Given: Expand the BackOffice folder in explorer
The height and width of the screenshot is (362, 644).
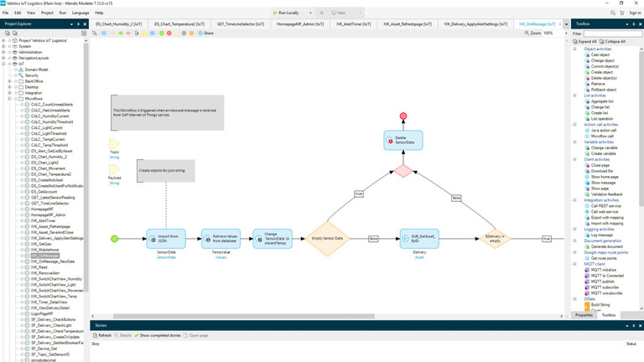Looking at the screenshot, I should tap(9, 81).
